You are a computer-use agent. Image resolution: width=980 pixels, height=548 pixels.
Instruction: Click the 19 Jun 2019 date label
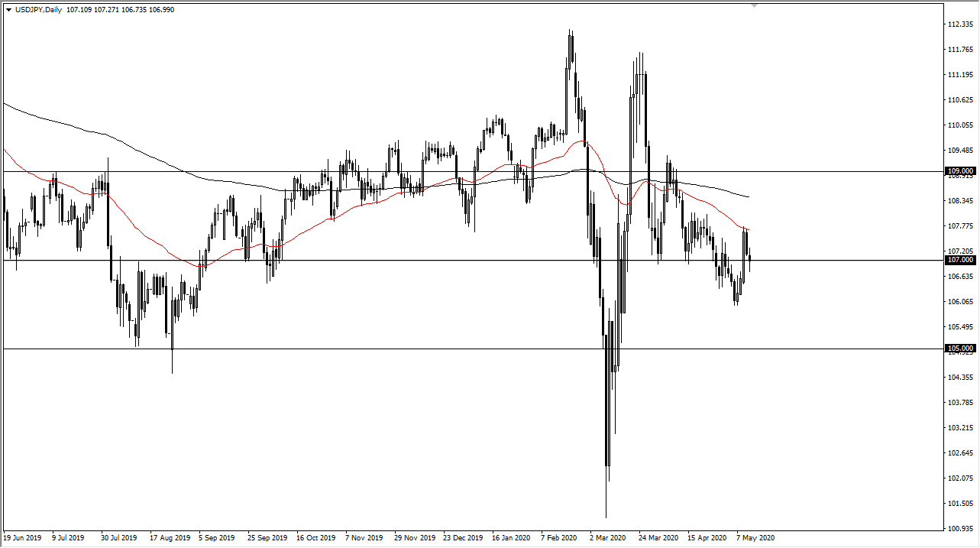[23, 537]
